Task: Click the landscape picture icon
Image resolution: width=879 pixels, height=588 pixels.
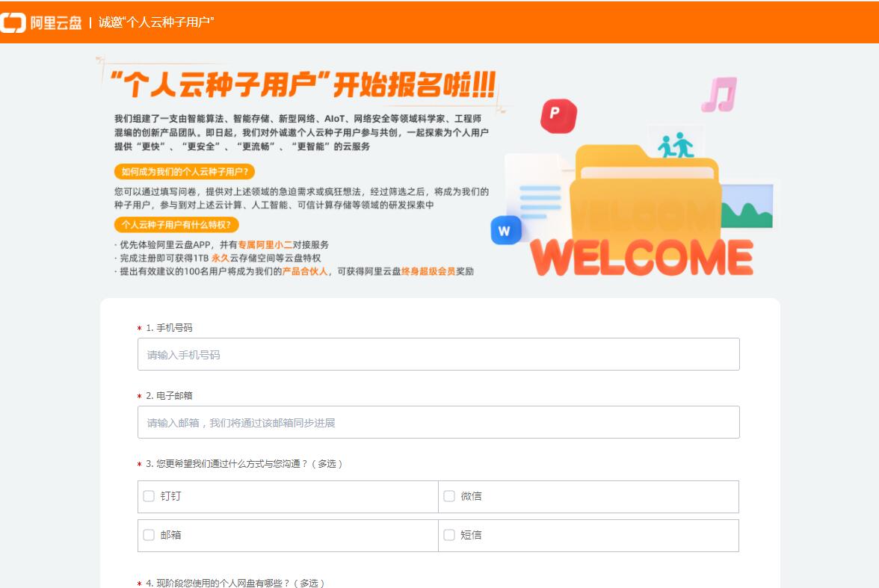Action: tap(747, 205)
